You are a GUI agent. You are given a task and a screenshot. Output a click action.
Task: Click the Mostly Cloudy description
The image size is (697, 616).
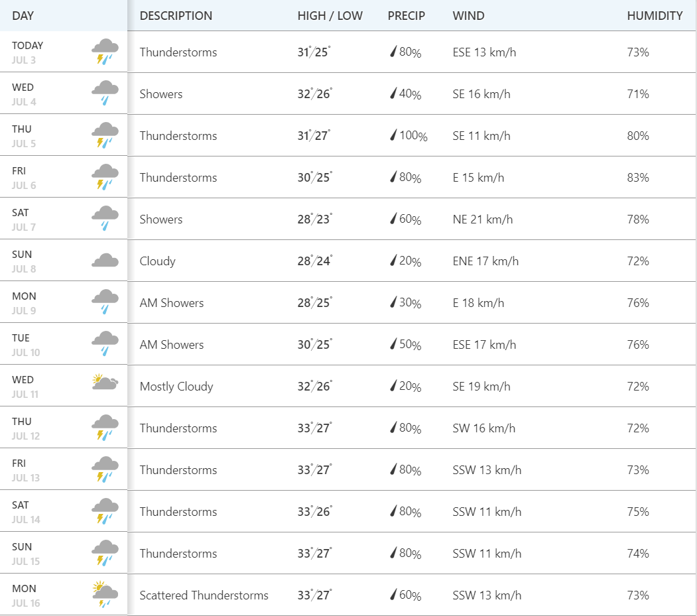(x=176, y=386)
